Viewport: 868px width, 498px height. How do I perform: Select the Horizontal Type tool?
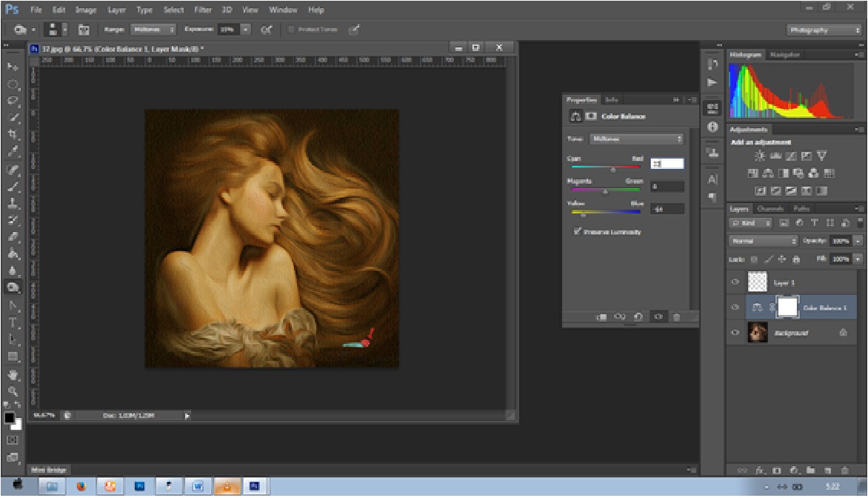[13, 322]
